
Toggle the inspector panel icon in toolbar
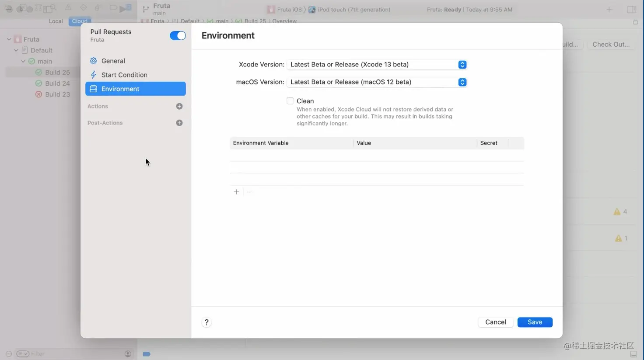tap(631, 9)
